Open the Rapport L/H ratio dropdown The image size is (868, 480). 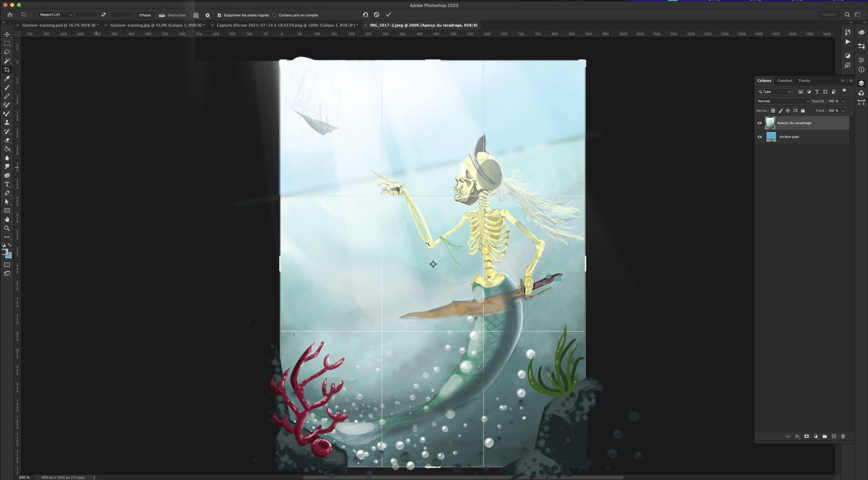pos(55,15)
